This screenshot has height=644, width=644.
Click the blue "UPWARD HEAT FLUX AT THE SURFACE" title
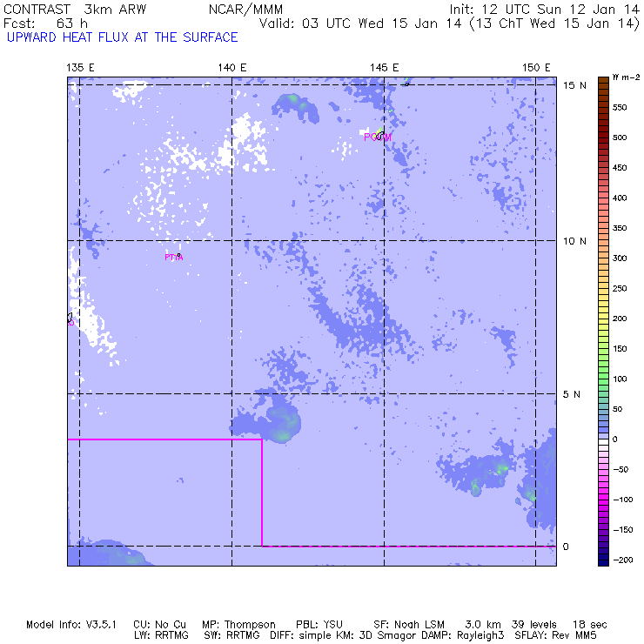123,37
